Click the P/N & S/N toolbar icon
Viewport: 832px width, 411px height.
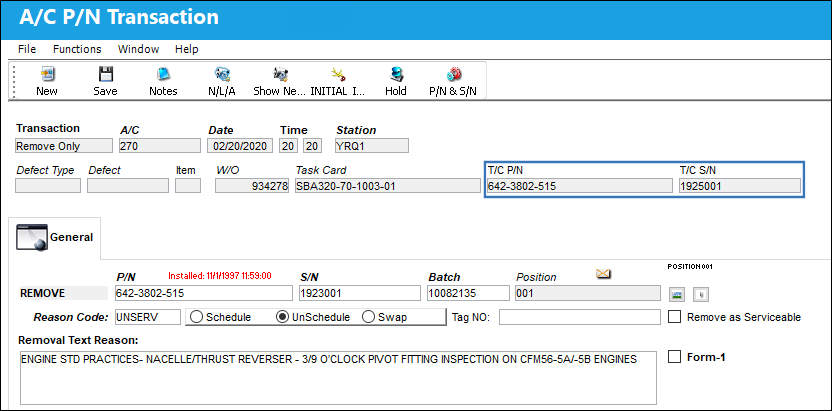pos(453,74)
